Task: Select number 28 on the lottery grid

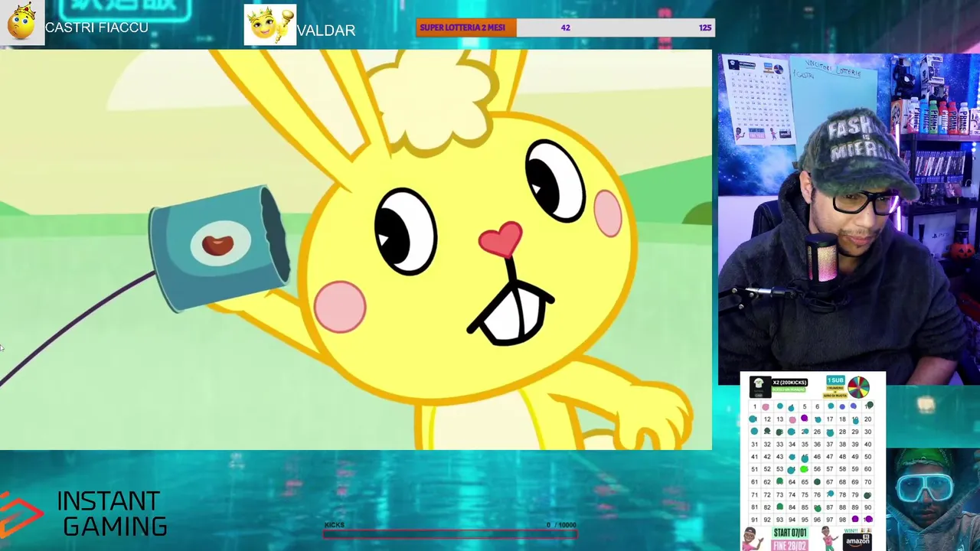Action: tap(842, 432)
